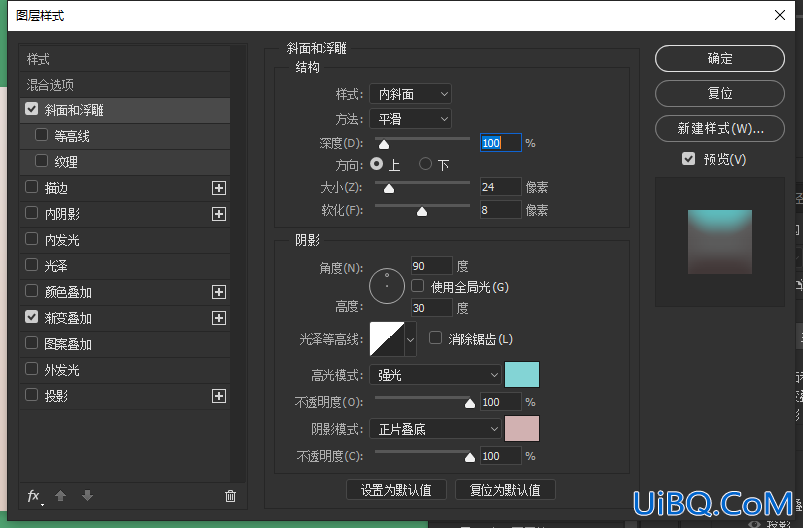The height and width of the screenshot is (528, 803).
Task: Open the 样式 presets section
Action: [x=125, y=59]
